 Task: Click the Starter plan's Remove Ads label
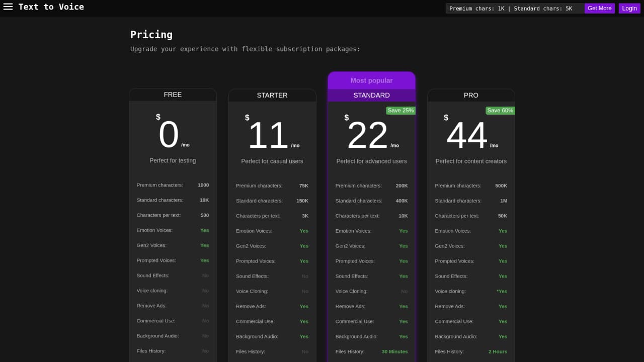pos(251,306)
